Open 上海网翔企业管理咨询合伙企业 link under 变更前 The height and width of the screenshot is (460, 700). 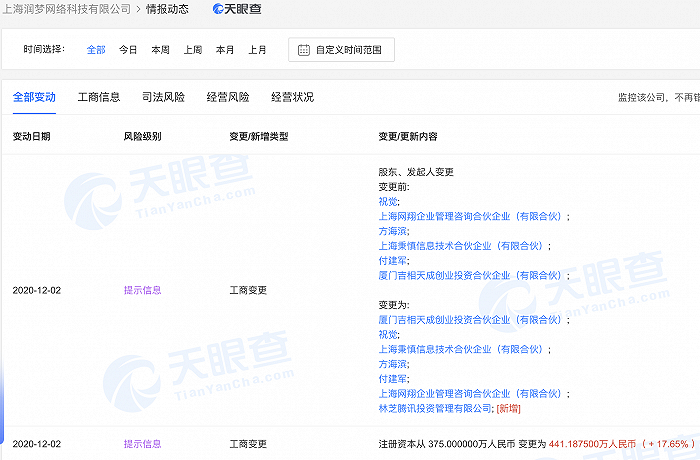tap(470, 216)
